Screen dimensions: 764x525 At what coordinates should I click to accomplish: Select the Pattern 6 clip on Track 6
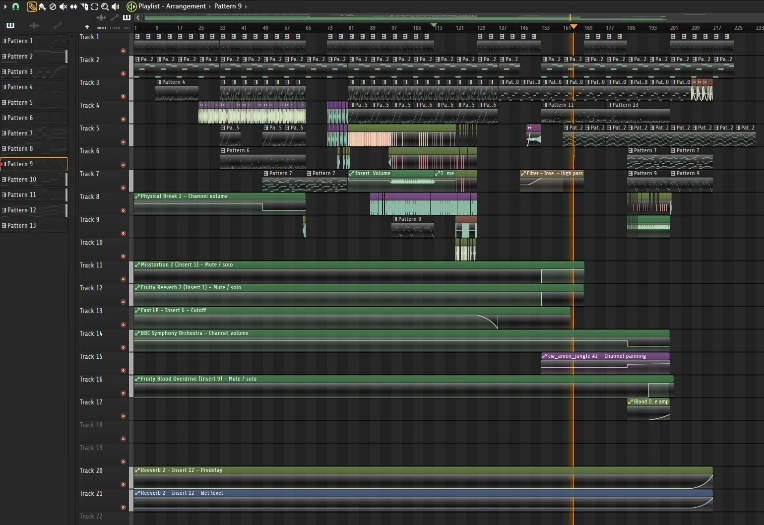(263, 158)
